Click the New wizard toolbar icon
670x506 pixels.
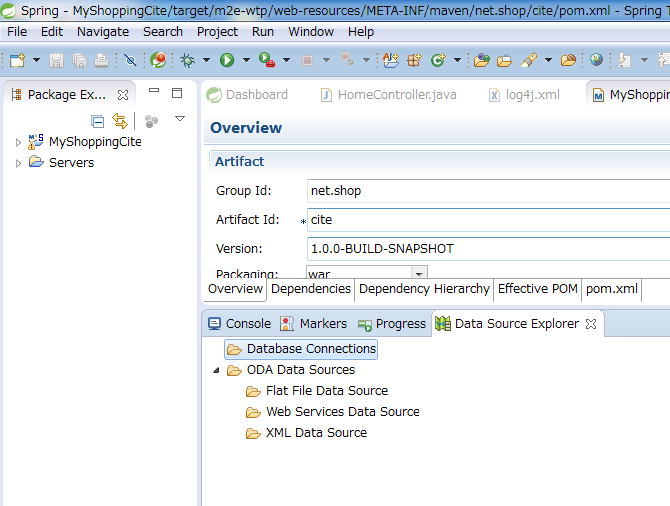18,60
